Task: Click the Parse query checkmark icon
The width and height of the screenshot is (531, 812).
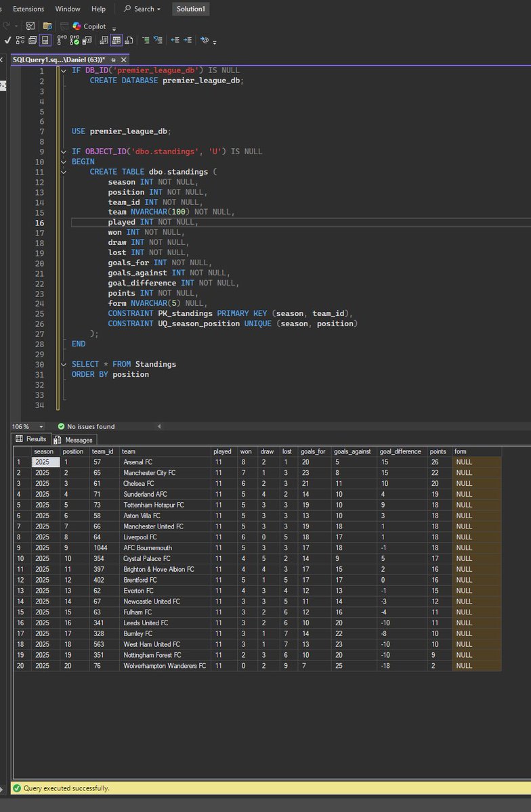Action: [x=7, y=40]
